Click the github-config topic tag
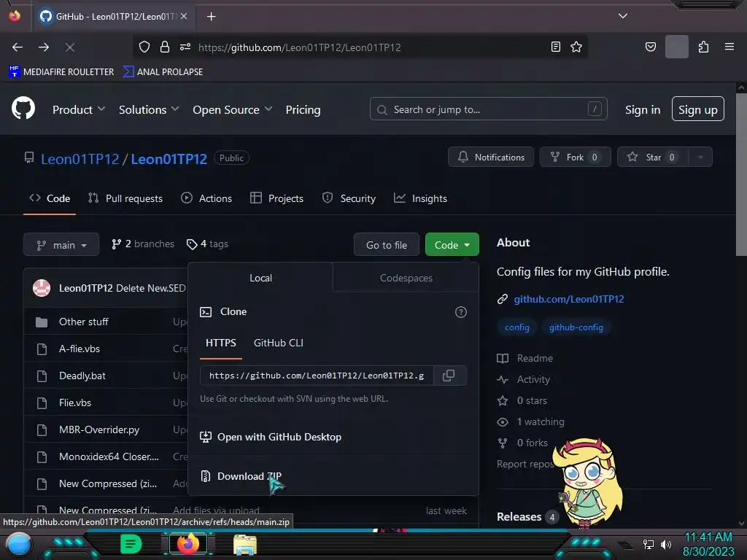Screen dimensions: 747x560 pos(576,327)
